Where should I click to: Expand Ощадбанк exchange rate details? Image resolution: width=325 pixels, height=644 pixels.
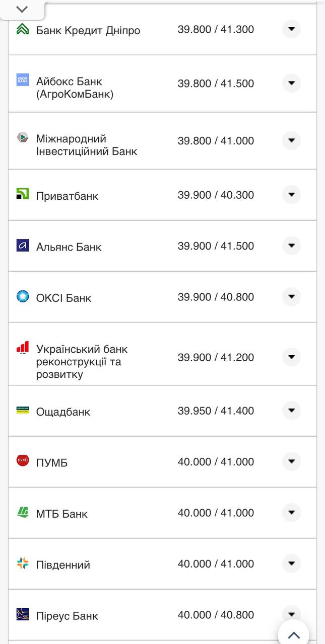tap(291, 411)
